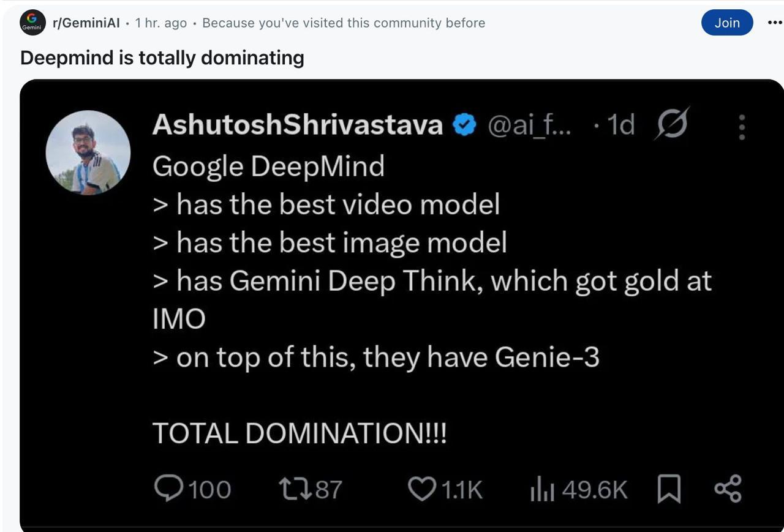
Task: Click the Grok slashed-circle icon
Action: pyautogui.click(x=672, y=124)
